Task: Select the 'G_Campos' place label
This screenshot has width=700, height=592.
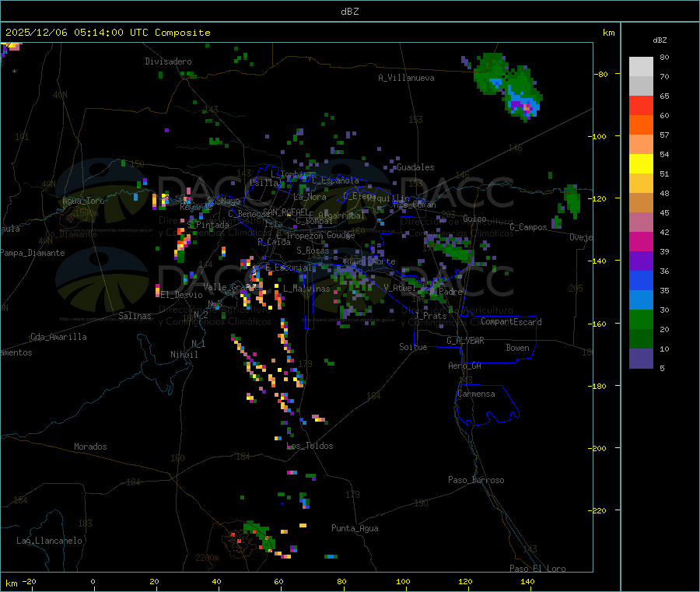Action: [528, 227]
